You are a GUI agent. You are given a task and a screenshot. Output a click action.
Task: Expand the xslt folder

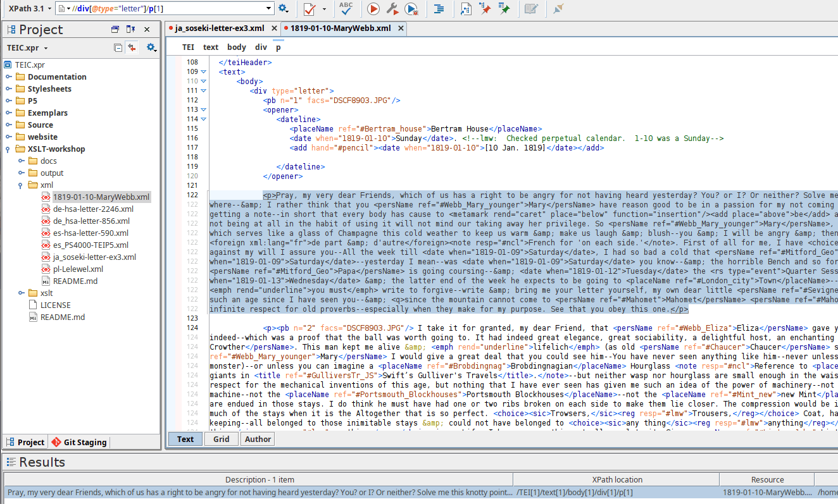click(x=22, y=293)
